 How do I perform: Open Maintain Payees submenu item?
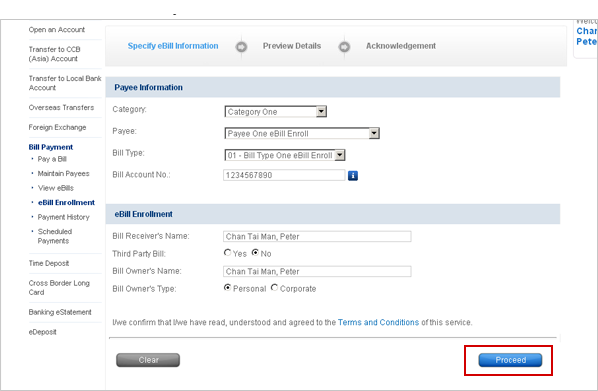(x=64, y=174)
